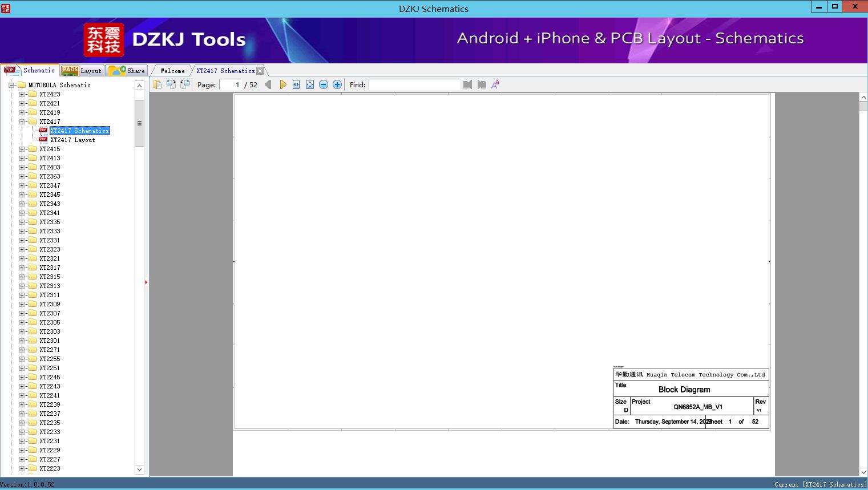Select the XT2345 folder label

click(50, 195)
